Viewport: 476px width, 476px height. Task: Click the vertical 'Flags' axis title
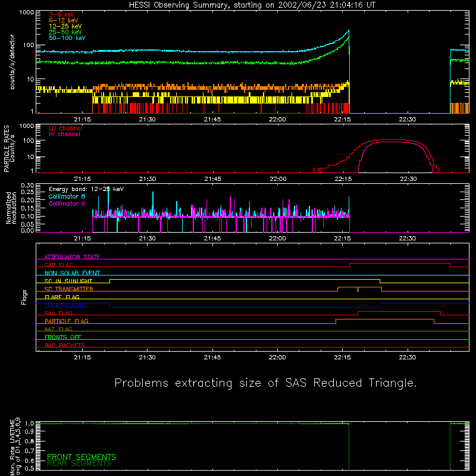24,297
